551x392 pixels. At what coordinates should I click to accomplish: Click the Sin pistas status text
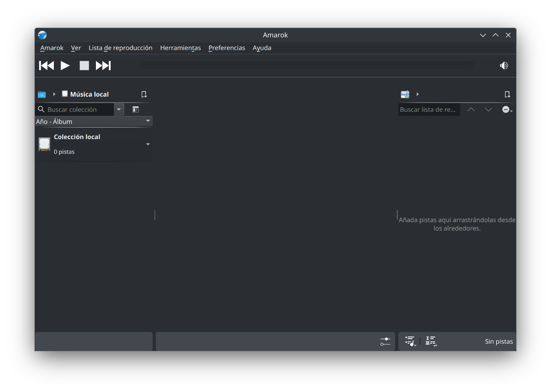pos(499,342)
